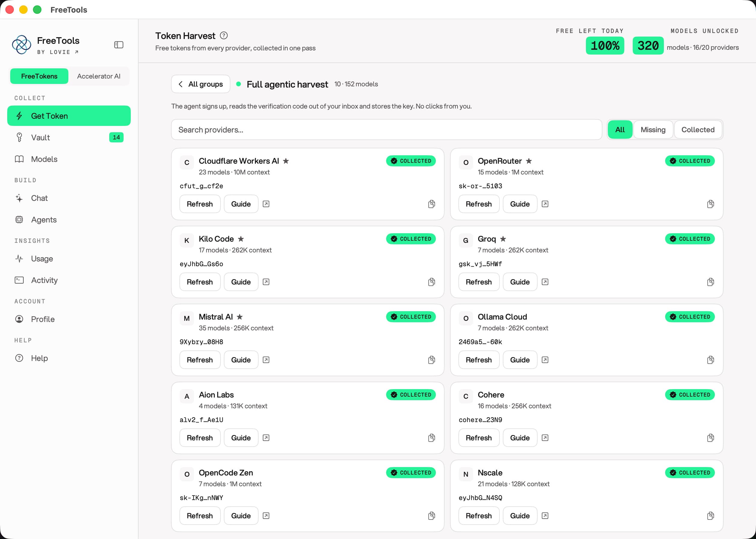Filter providers to Missing

(x=653, y=130)
